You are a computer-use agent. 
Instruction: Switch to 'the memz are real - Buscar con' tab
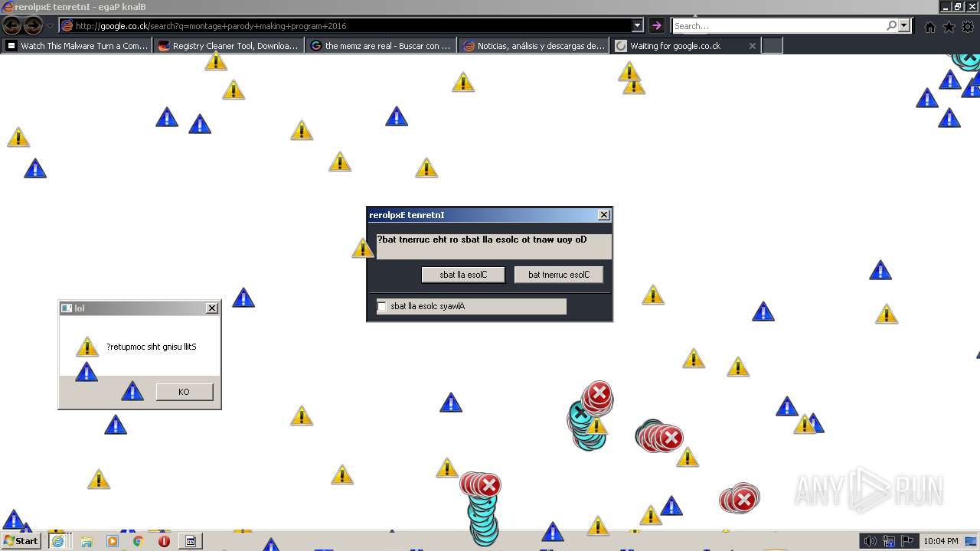pyautogui.click(x=381, y=46)
